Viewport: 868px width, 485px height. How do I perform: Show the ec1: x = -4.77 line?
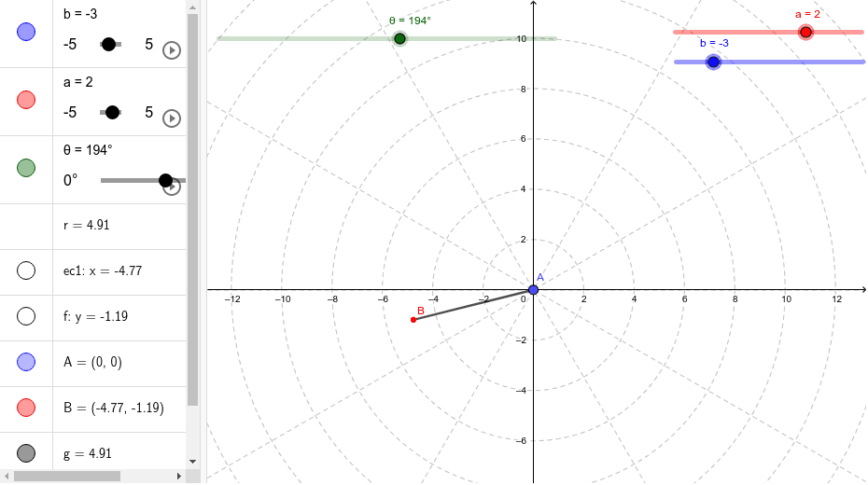coord(26,270)
